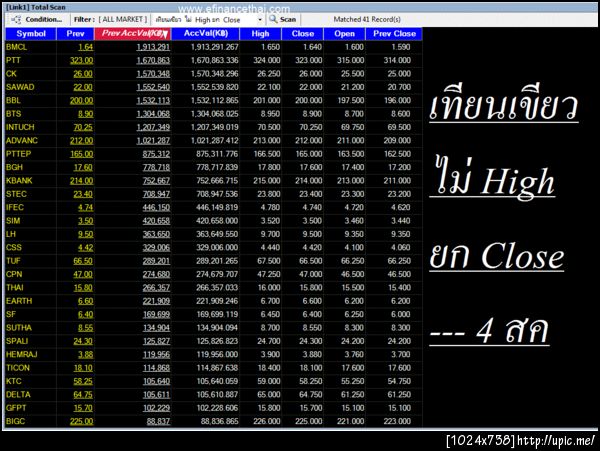The height and width of the screenshot is (451, 600).
Task: Sort by Prev Close column header
Action: click(x=394, y=34)
